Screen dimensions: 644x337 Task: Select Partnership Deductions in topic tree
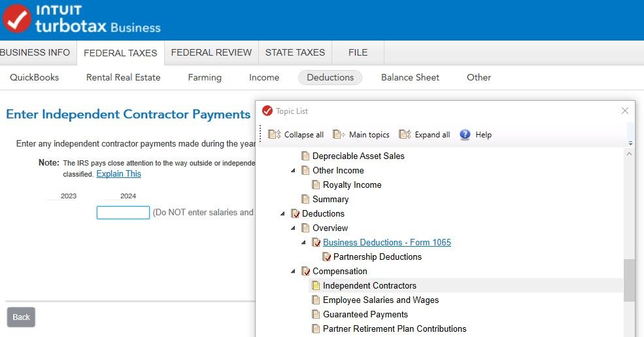(377, 257)
